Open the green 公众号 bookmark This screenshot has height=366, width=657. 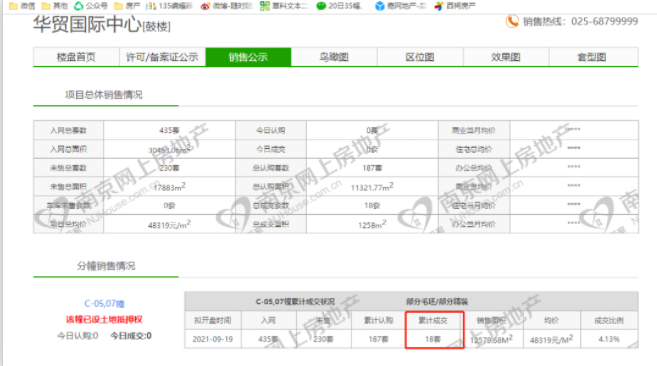point(91,6)
